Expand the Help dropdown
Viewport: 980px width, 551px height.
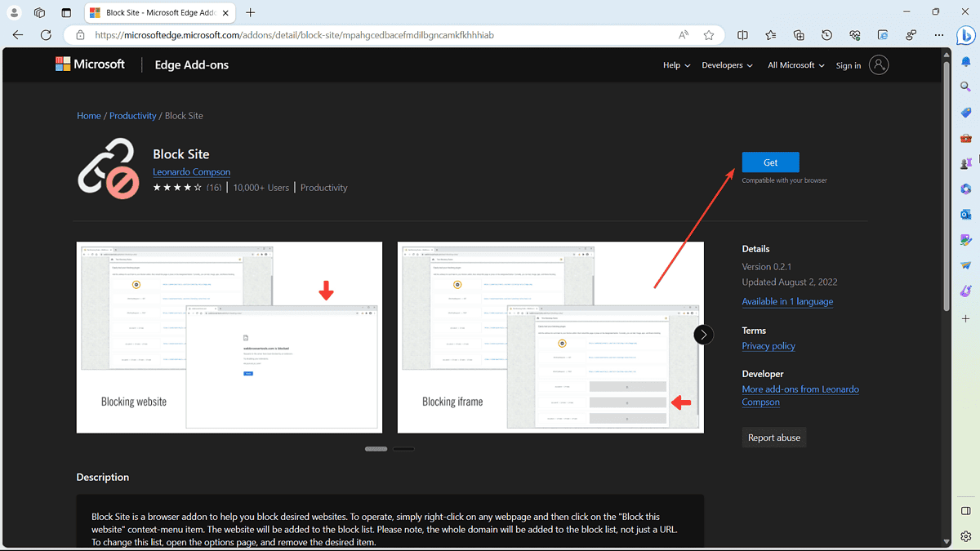click(676, 64)
